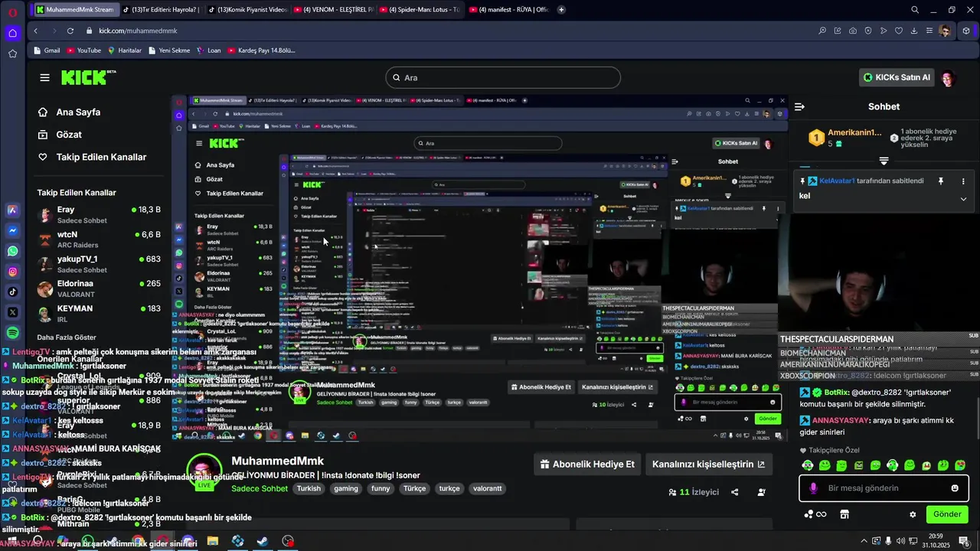Open TikTok in Opera sidebar
The height and width of the screenshot is (551, 980).
[x=13, y=292]
